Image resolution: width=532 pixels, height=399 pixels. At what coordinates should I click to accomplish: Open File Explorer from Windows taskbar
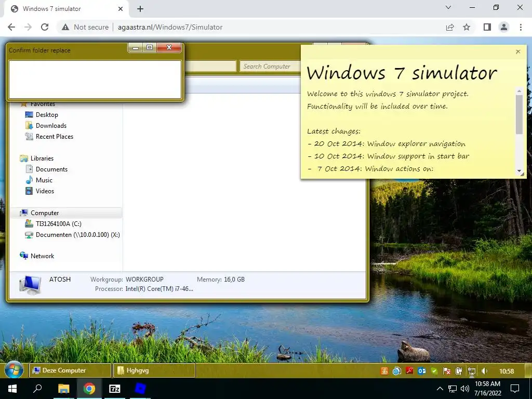click(x=63, y=389)
